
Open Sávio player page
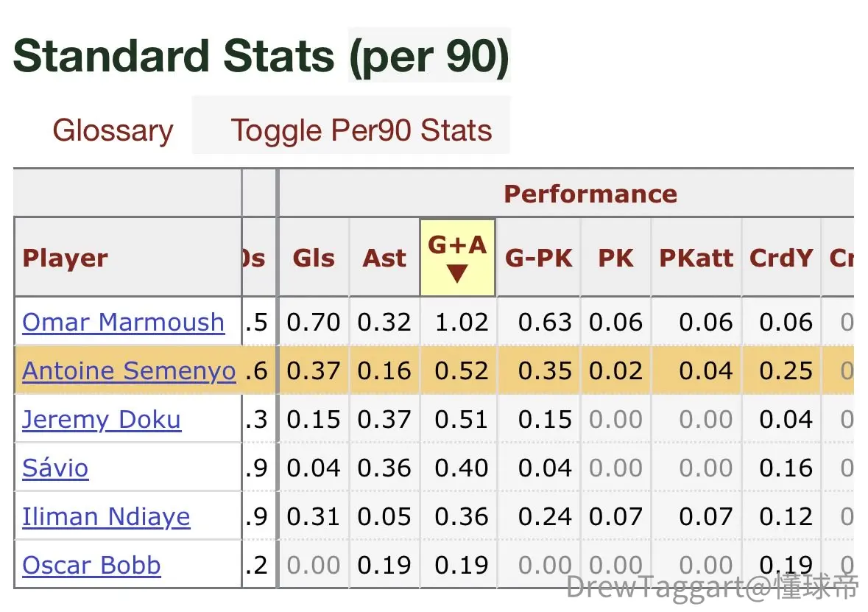coord(55,468)
